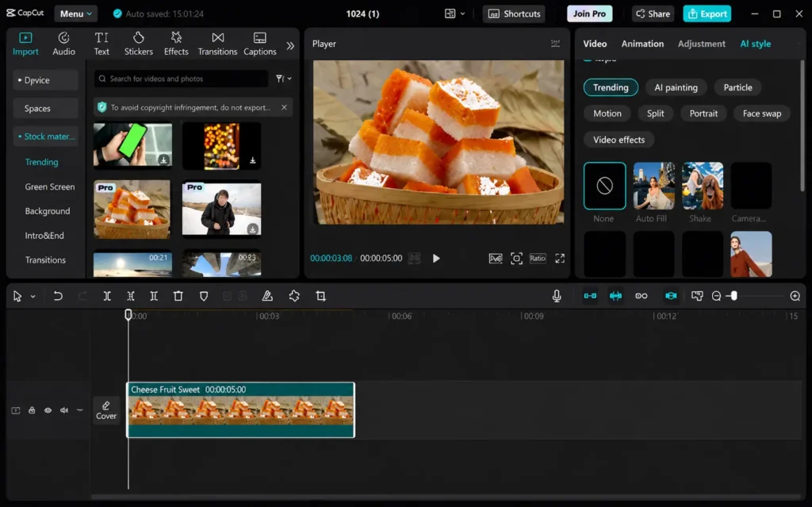The width and height of the screenshot is (812, 507).
Task: Choose the None style thumbnail
Action: tap(604, 186)
